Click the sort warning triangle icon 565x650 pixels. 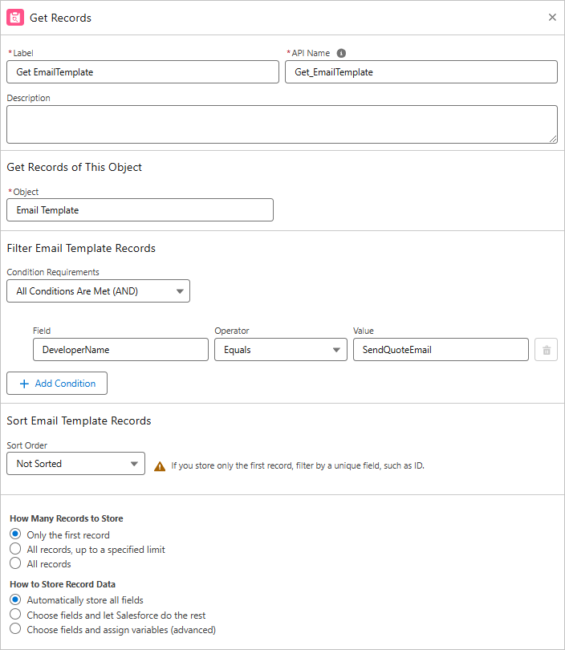point(160,466)
